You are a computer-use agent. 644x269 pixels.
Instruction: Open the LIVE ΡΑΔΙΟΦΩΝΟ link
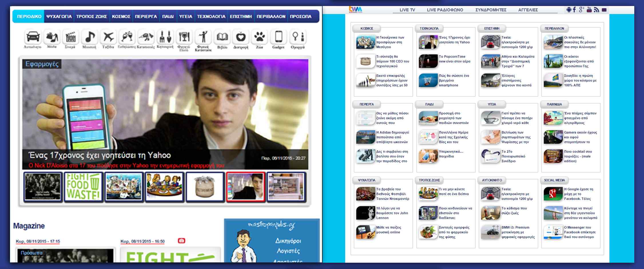coord(445,10)
